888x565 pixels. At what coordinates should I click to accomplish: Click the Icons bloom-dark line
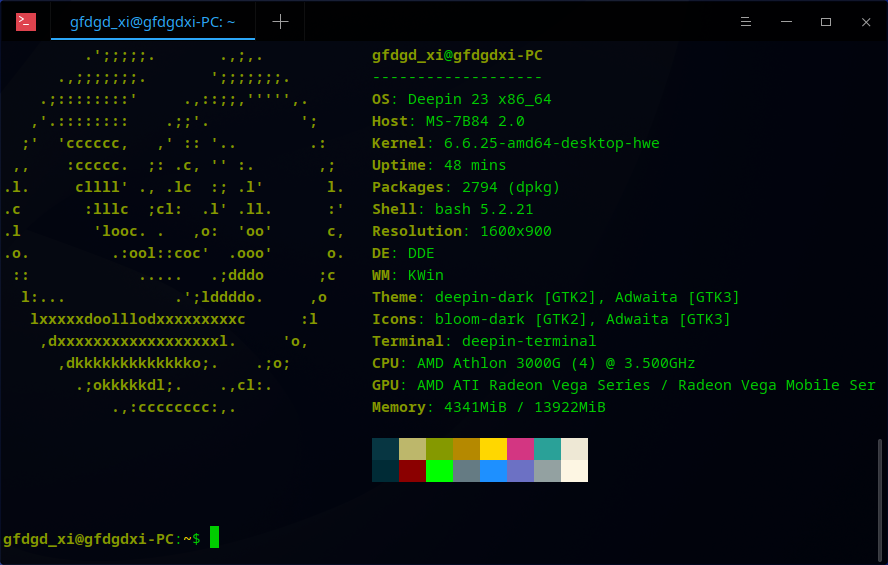point(551,319)
